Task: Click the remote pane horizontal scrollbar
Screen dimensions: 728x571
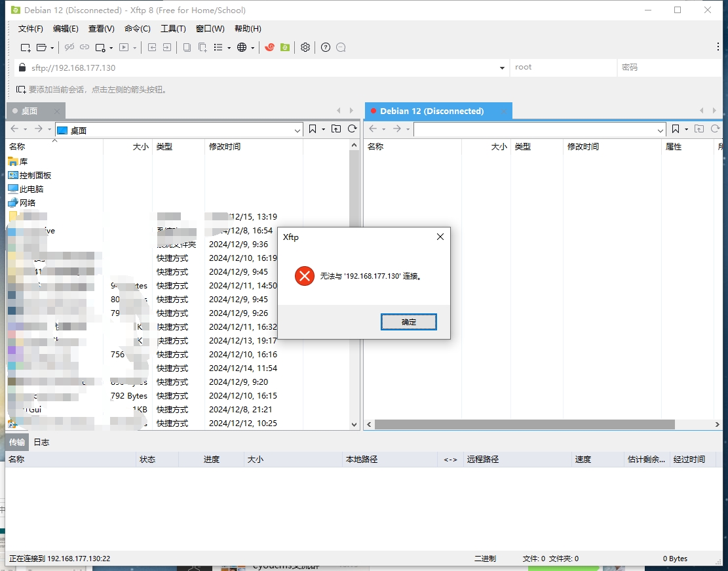Action: point(524,425)
